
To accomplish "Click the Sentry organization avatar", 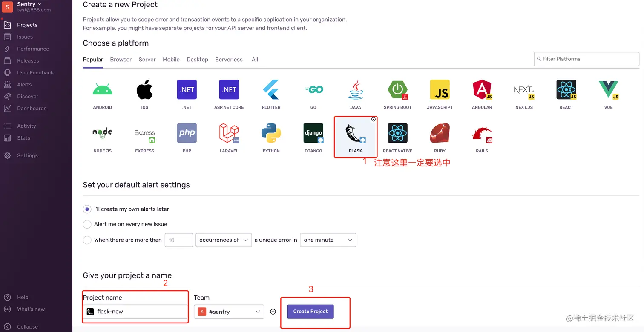I will click(7, 7).
